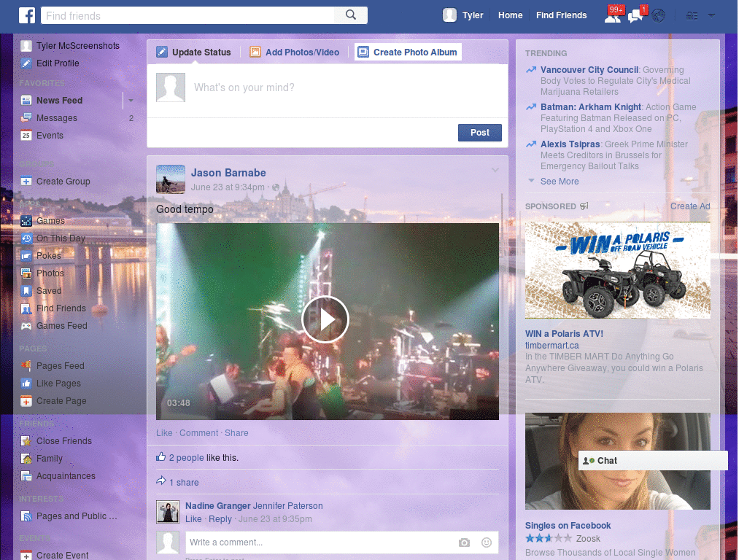
Task: Click the Create Group plus icon
Action: 26,182
